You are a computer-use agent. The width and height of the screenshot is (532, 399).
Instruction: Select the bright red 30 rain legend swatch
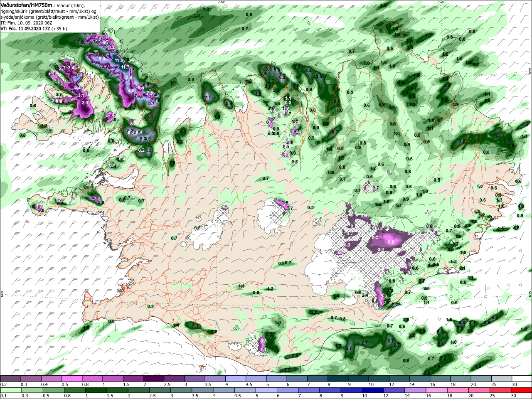(x=522, y=390)
